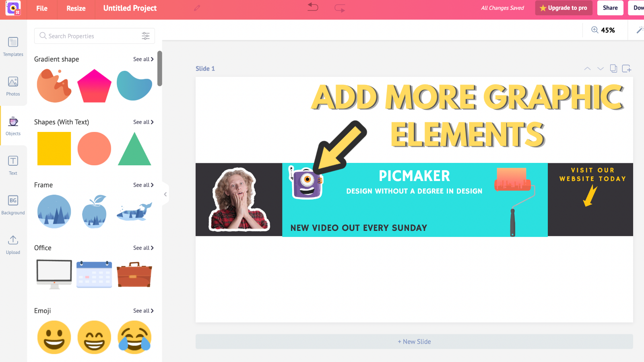Open the Upload sidebar panel
Screen dimensions: 644x362
point(13,245)
